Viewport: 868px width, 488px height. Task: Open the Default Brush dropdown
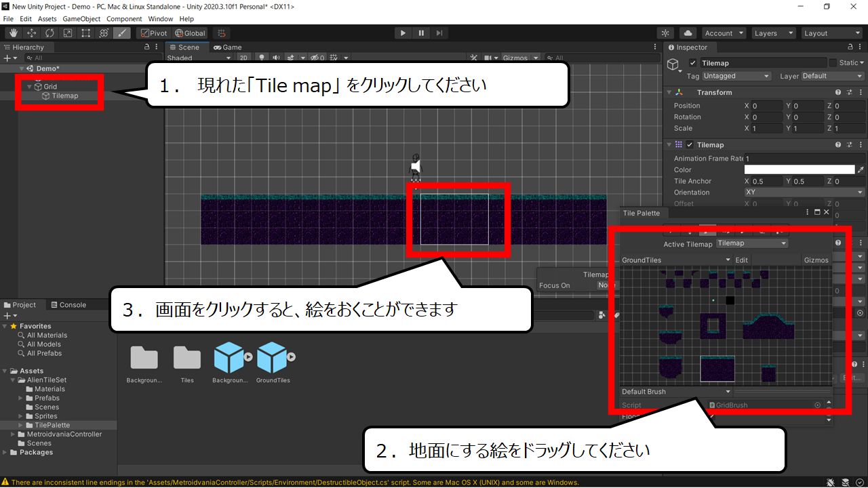coord(676,392)
